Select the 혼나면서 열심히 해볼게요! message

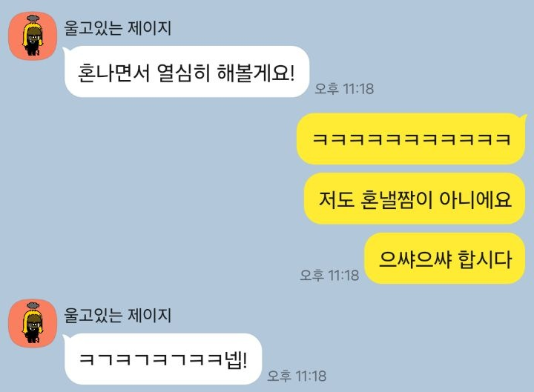point(187,72)
